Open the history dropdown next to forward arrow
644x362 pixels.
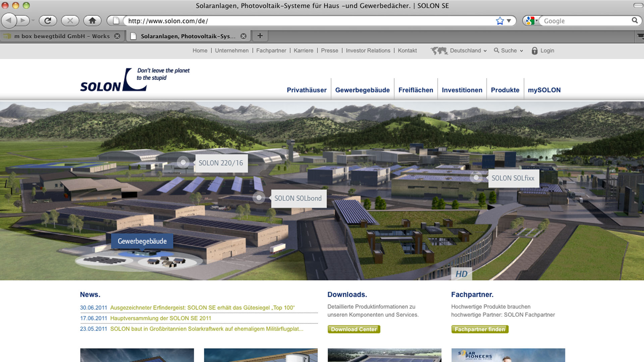coord(33,21)
